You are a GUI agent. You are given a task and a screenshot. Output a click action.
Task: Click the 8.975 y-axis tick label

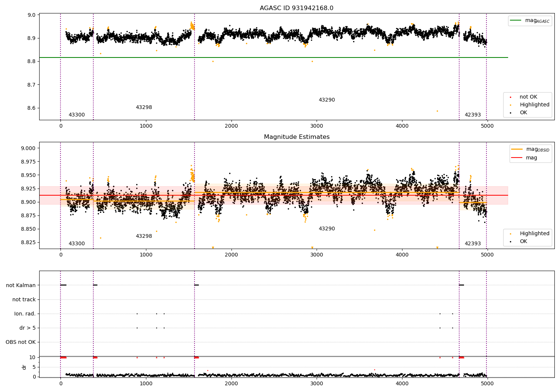pos(28,162)
